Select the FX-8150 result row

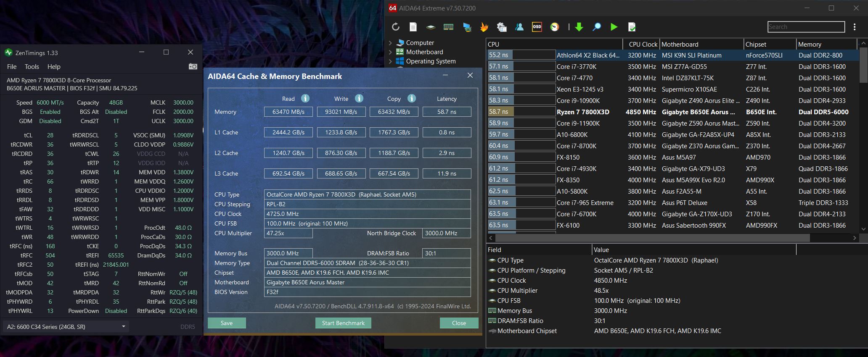pos(672,157)
